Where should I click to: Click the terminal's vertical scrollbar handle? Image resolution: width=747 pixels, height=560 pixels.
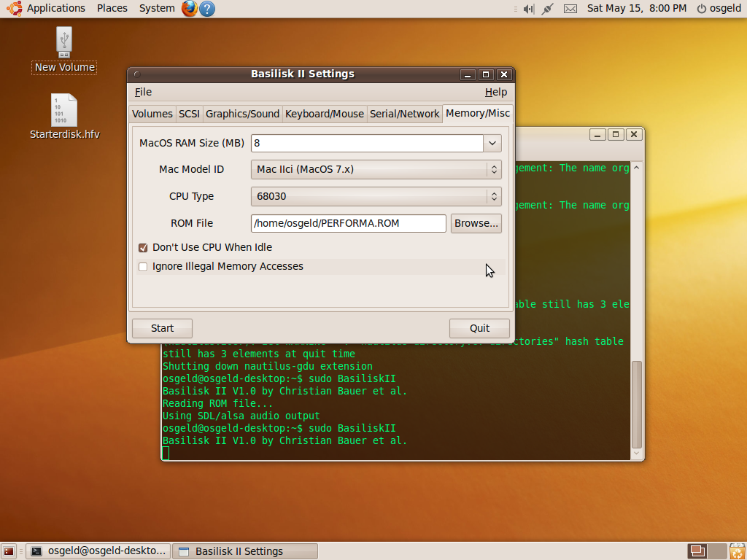(636, 405)
